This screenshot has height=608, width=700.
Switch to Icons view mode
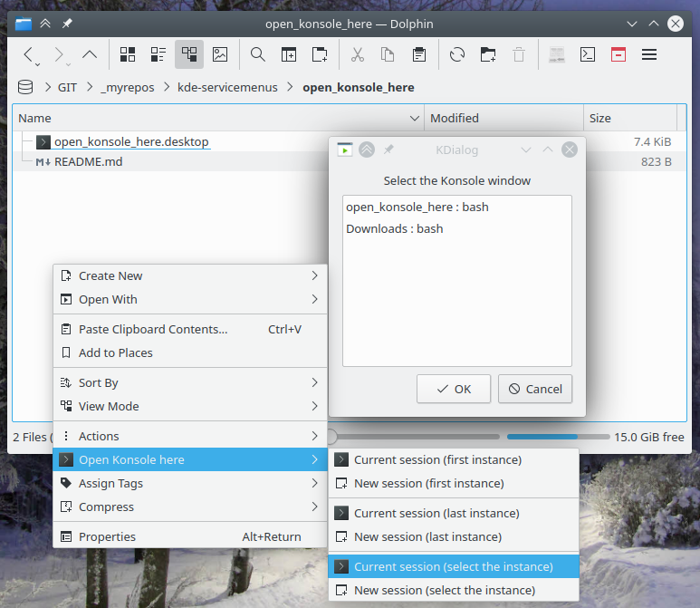click(128, 54)
